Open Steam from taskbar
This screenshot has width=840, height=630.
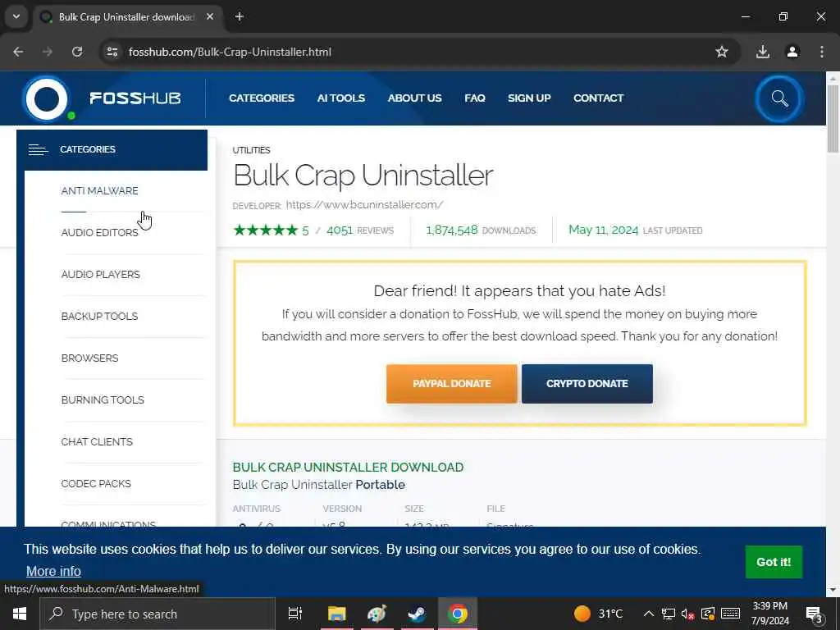417,614
